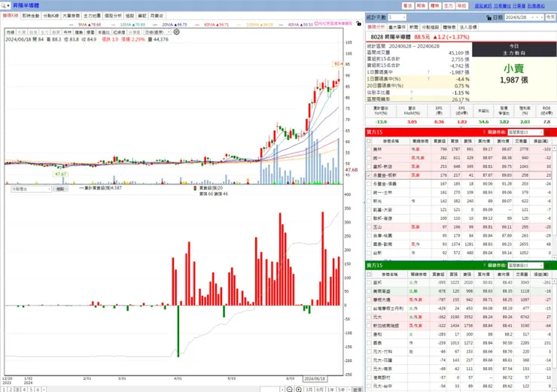Check the 統一 broker row checkbox
Viewport: 557px width, 392px height.
(369, 158)
